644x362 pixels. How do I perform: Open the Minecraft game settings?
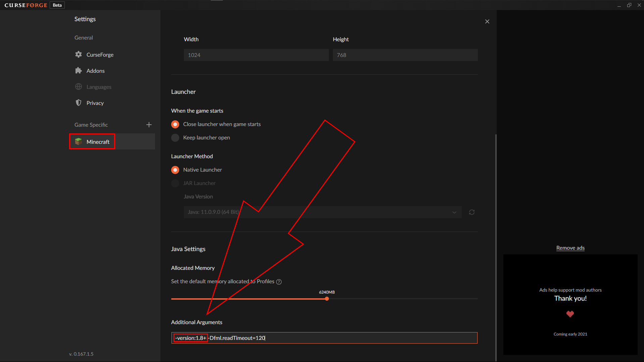point(112,141)
